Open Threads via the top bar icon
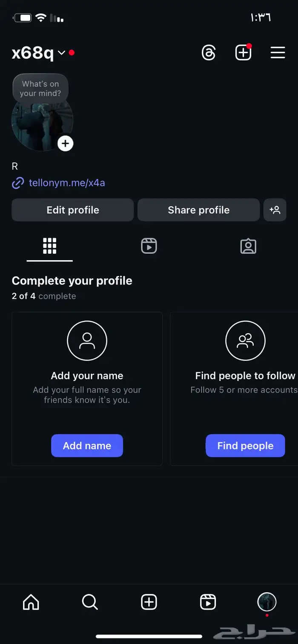 tap(209, 53)
